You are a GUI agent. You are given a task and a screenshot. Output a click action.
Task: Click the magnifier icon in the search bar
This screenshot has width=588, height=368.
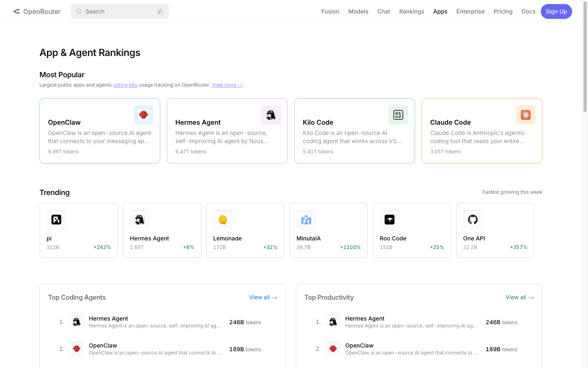[x=79, y=11]
